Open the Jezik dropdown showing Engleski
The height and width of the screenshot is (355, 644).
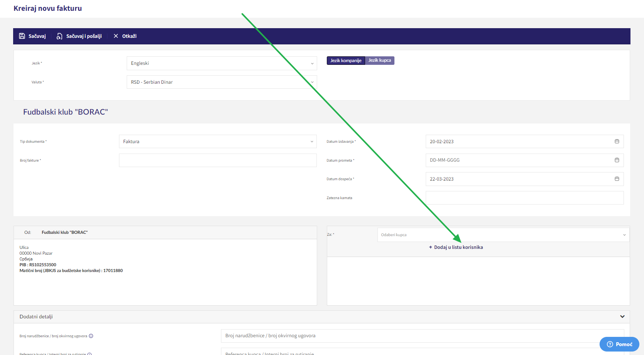point(222,63)
